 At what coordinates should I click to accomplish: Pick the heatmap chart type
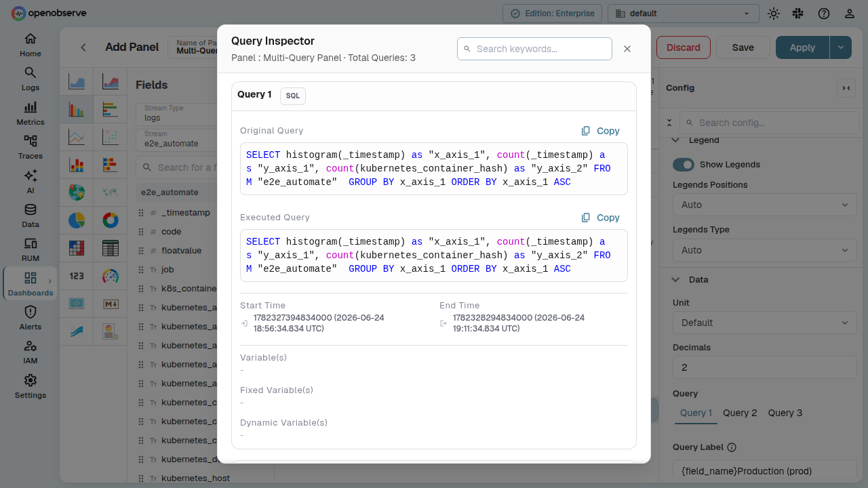(x=77, y=248)
